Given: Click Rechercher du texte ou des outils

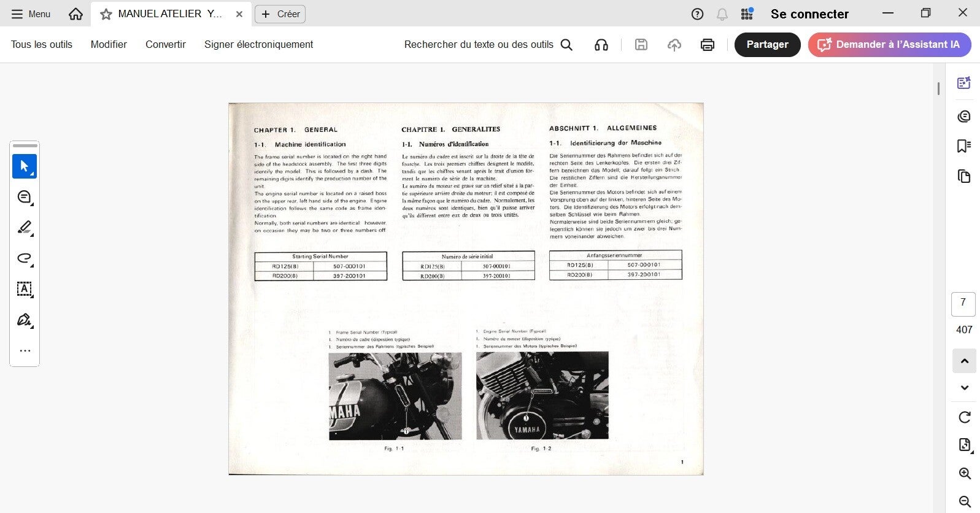Looking at the screenshot, I should click(x=479, y=44).
